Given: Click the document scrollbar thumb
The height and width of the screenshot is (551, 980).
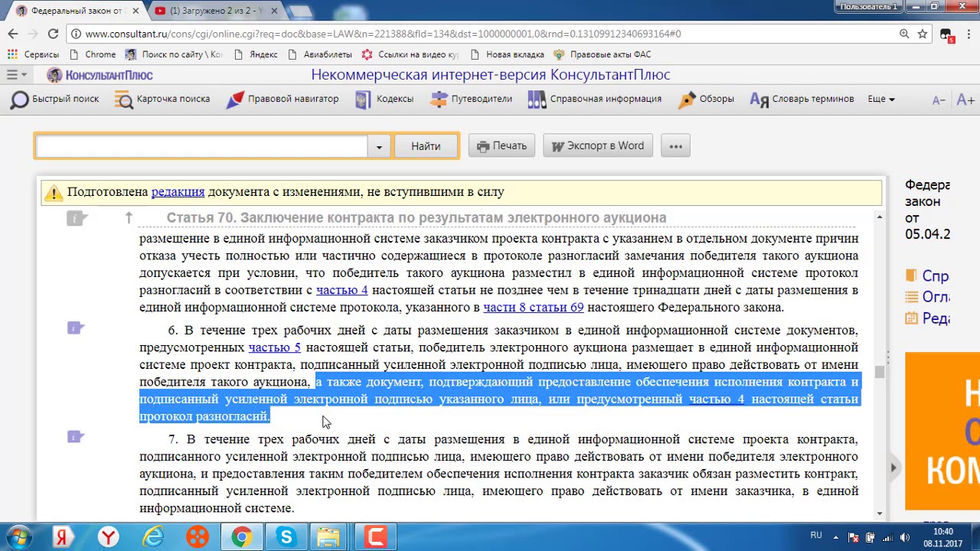Looking at the screenshot, I should [880, 372].
